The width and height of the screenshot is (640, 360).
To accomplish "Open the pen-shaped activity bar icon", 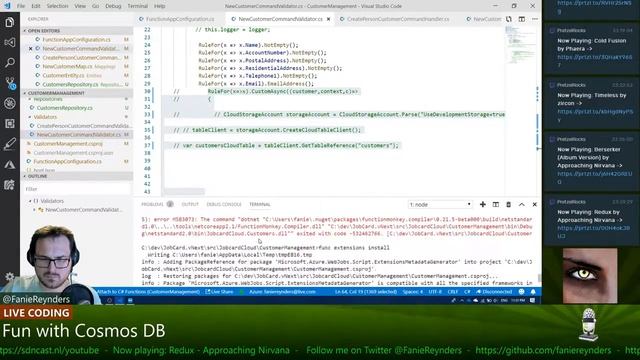I will point(9,144).
